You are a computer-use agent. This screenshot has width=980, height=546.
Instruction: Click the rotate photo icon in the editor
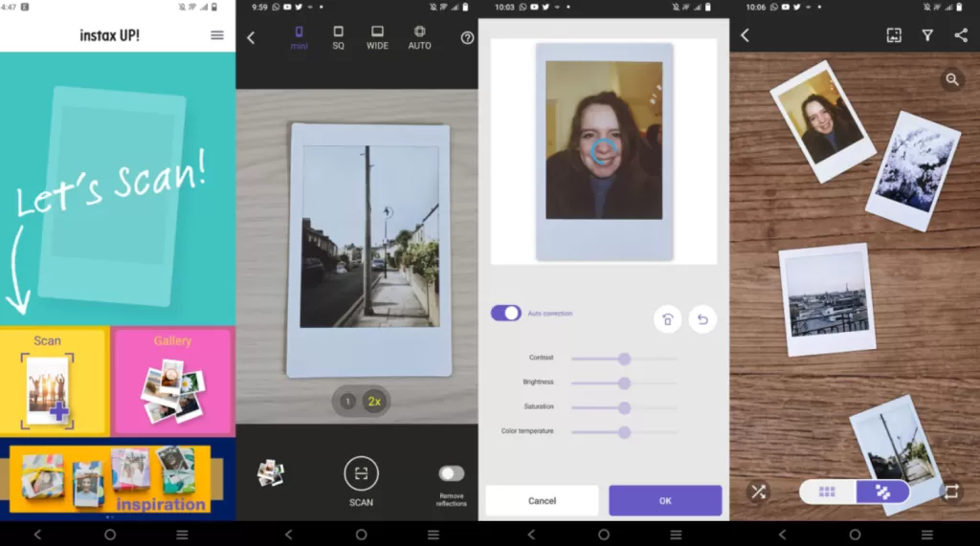[667, 319]
